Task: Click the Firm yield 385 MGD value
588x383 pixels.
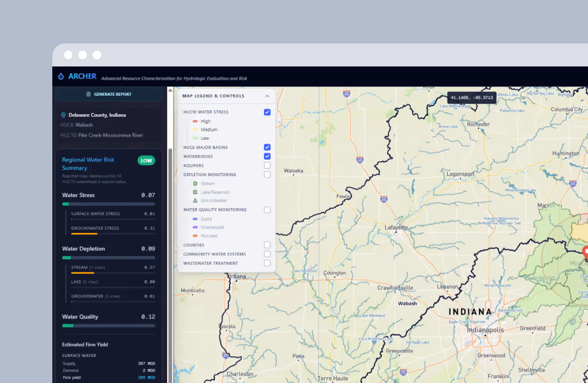Action: (146, 377)
